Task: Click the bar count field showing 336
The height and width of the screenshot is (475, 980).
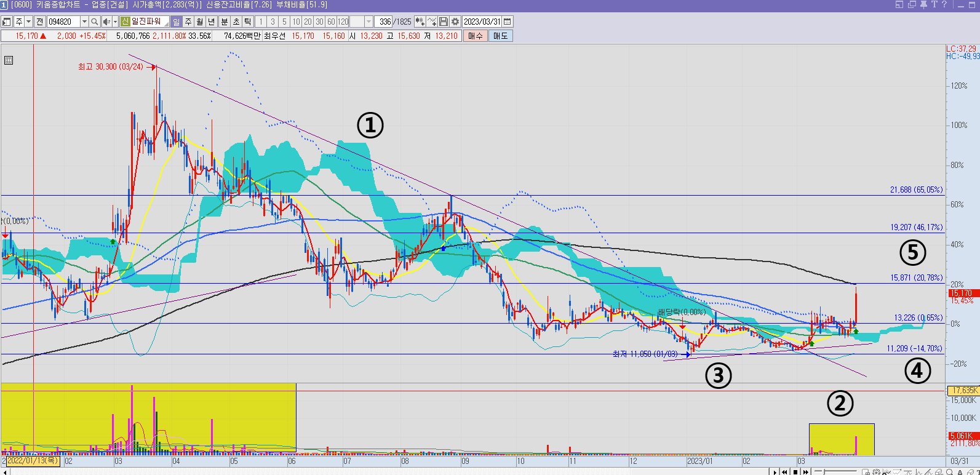Action: tap(383, 22)
